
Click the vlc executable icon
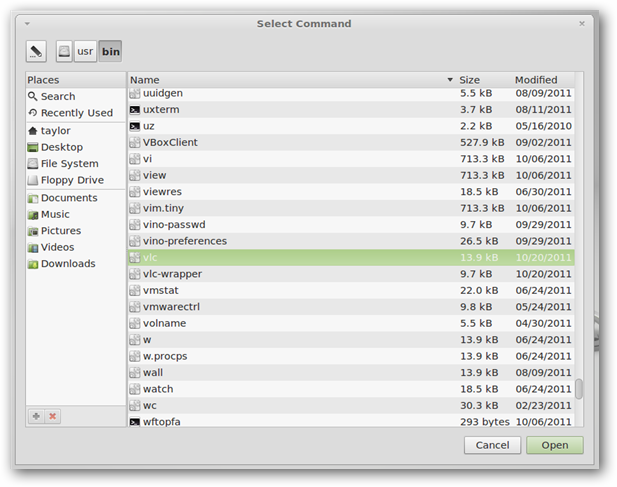(135, 258)
